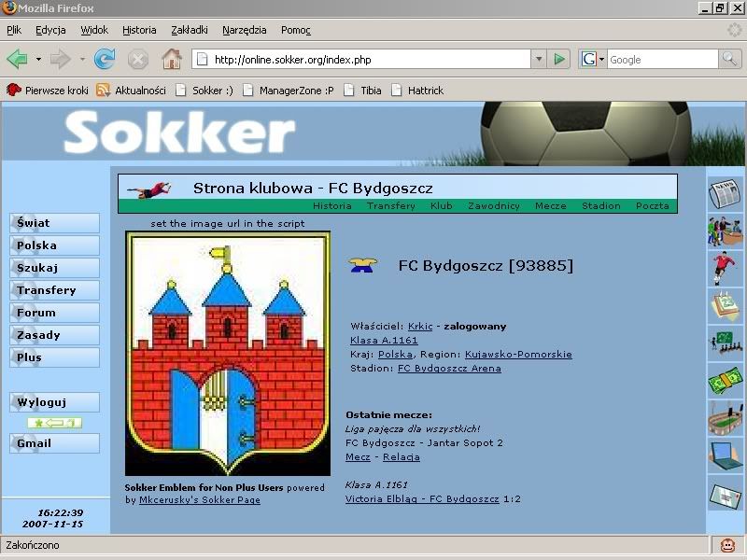Click the Firefox logo in the title bar

coord(8,7)
